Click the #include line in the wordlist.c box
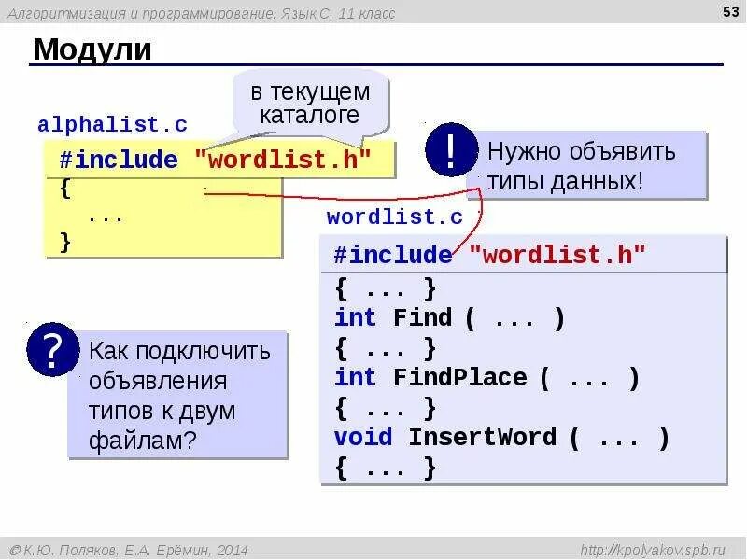 tap(489, 254)
